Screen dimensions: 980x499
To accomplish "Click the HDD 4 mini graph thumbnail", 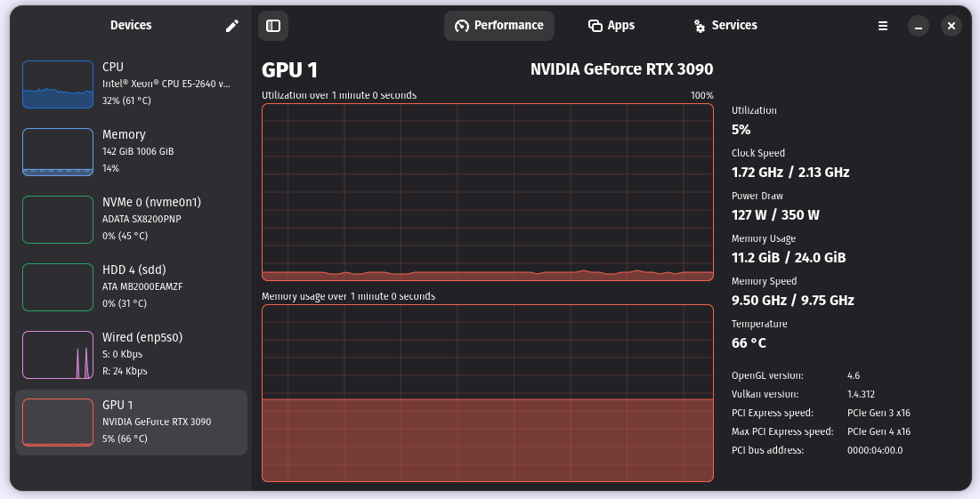I will [58, 287].
